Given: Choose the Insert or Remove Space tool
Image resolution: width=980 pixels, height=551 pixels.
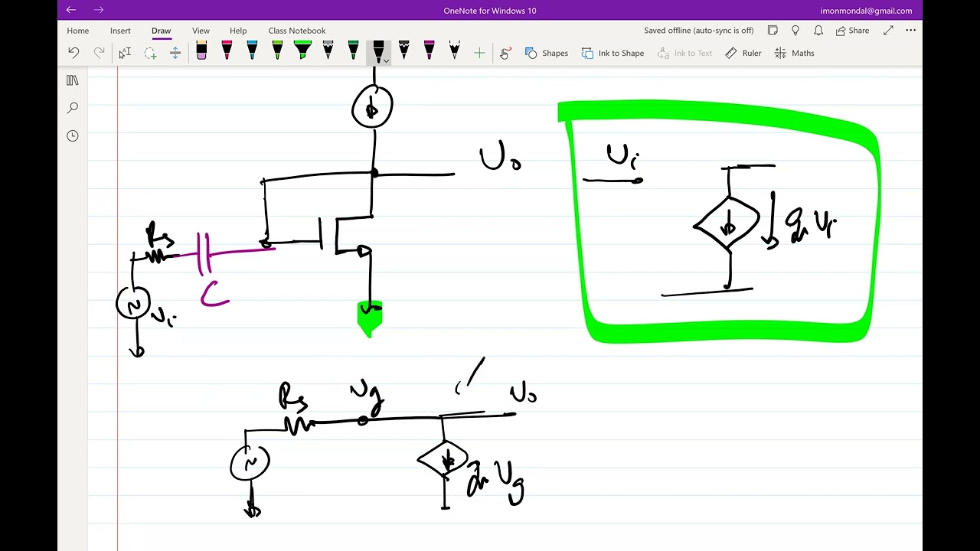Looking at the screenshot, I should pos(175,53).
